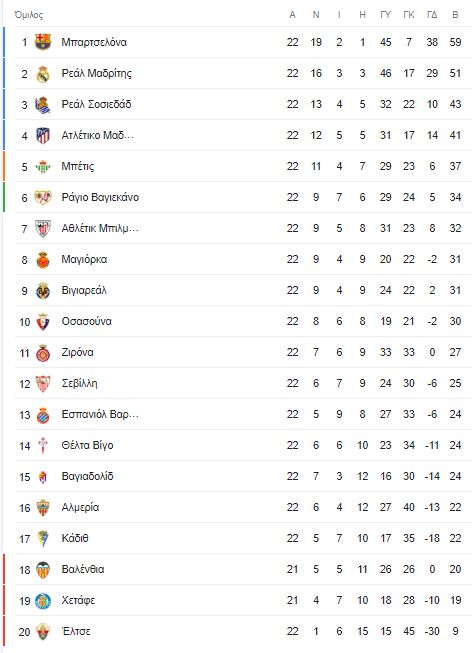The width and height of the screenshot is (472, 653).
Task: Click the Betis green crest icon
Action: click(43, 167)
